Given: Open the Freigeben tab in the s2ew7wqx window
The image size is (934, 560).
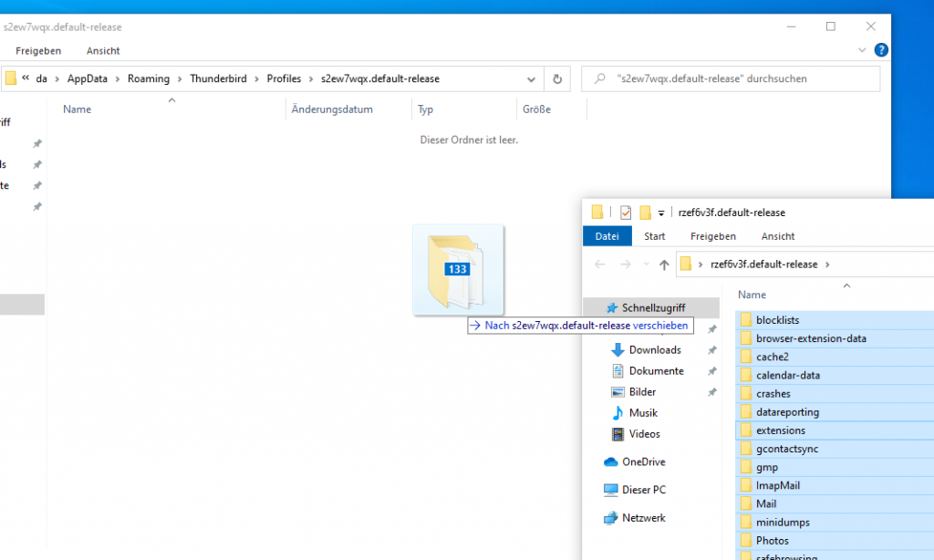Looking at the screenshot, I should click(x=38, y=51).
